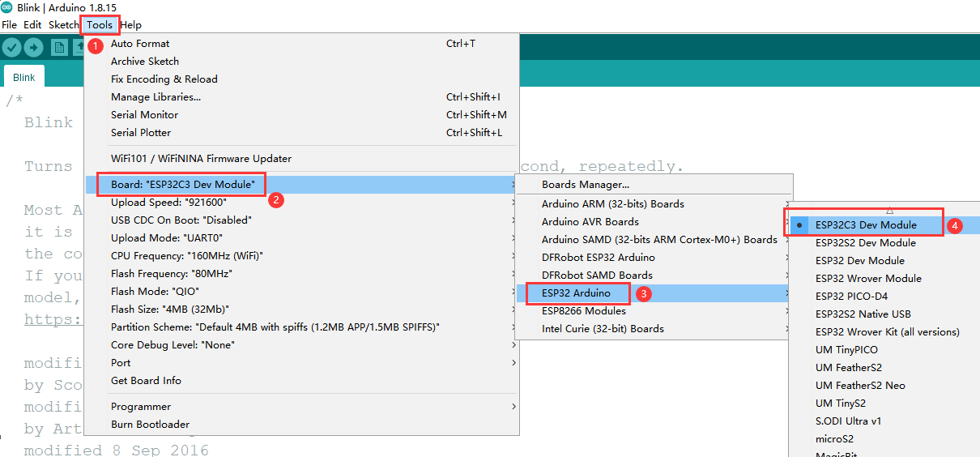
Task: Select S.ODI Ultra v1 board
Action: coord(884,421)
